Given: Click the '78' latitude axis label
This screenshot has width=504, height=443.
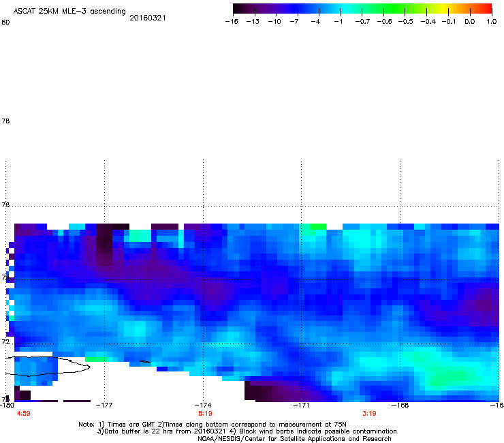Looking at the screenshot, I should (x=5, y=121).
